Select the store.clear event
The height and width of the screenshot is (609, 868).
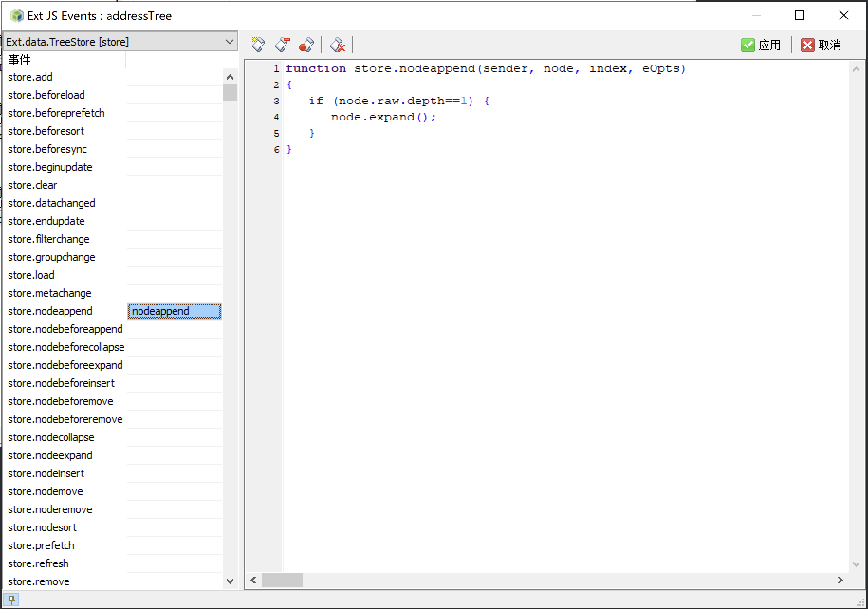pos(32,185)
